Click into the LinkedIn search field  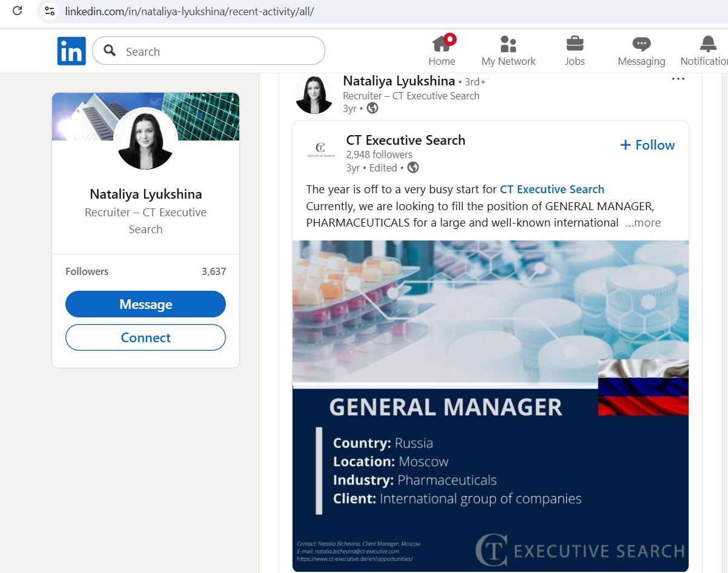pos(218,51)
